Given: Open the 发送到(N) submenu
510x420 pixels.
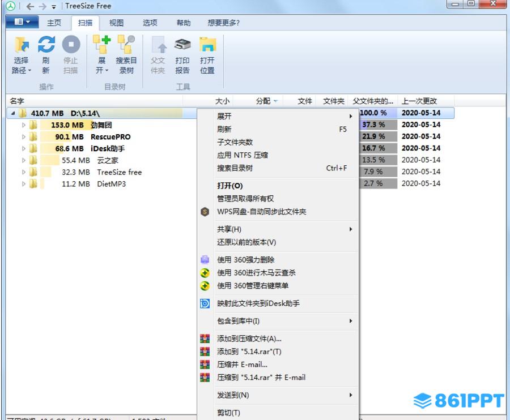Looking at the screenshot, I should click(286, 395).
